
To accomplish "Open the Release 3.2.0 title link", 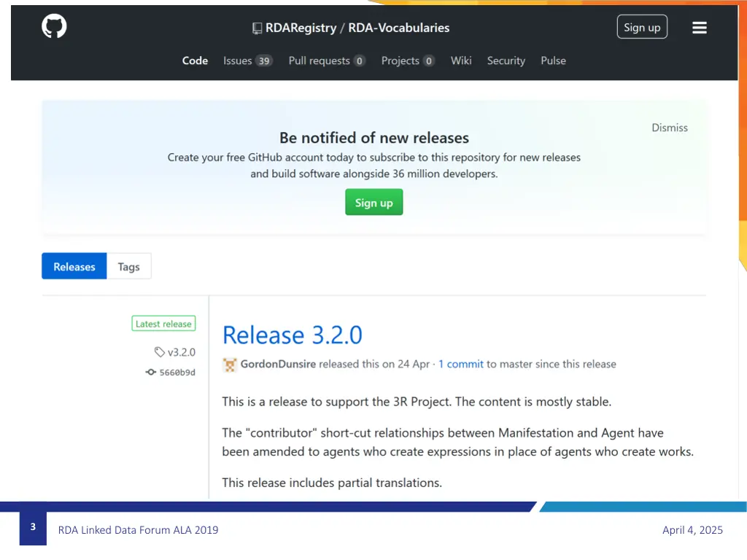I will click(292, 335).
